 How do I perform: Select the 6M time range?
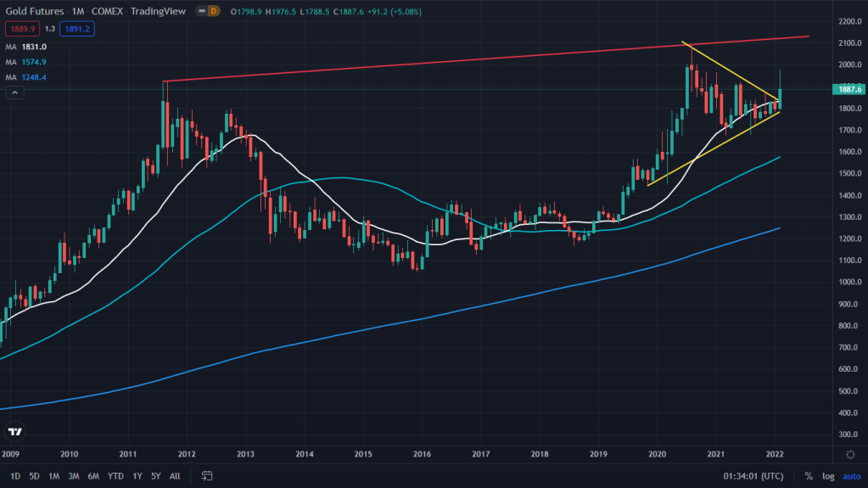(94, 476)
